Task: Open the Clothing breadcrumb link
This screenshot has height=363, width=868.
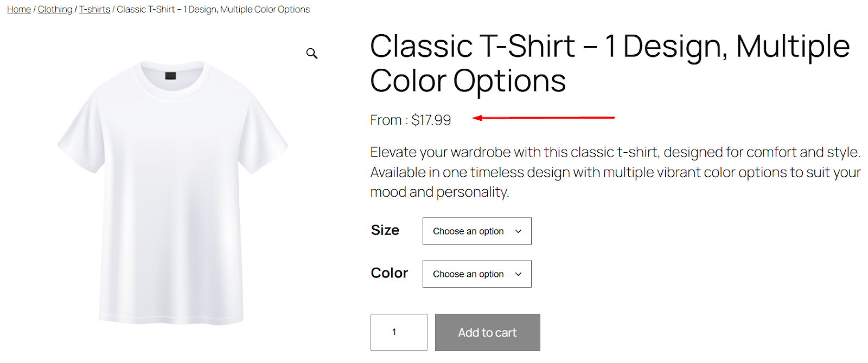Action: coord(55,9)
